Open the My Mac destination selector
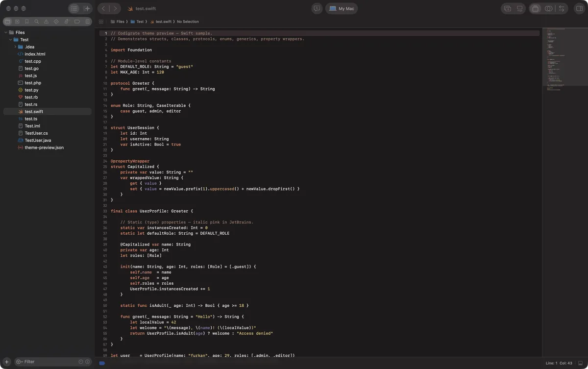Image resolution: width=588 pixels, height=369 pixels. point(342,8)
